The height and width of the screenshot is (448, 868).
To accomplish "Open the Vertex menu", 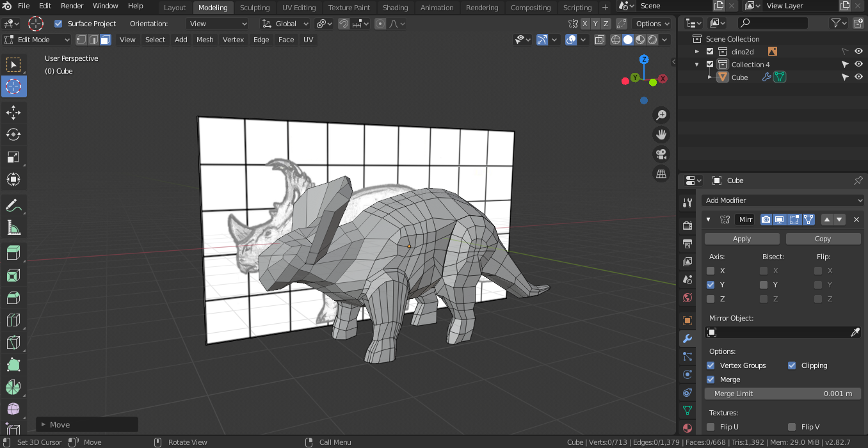I will coord(233,40).
